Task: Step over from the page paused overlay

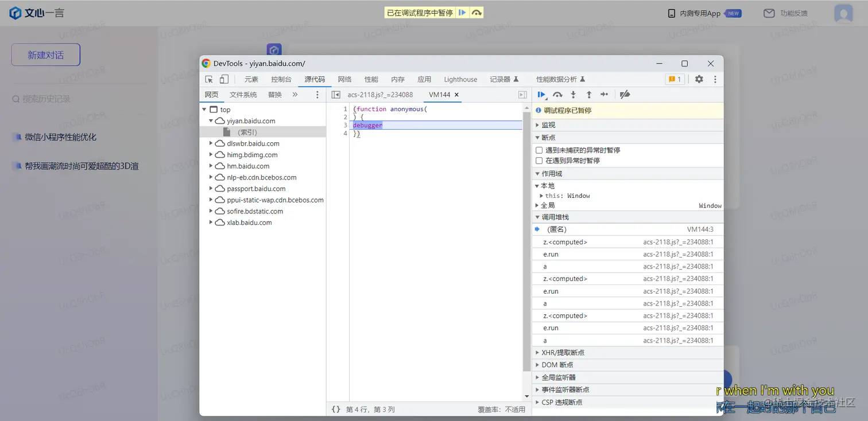Action: 476,13
